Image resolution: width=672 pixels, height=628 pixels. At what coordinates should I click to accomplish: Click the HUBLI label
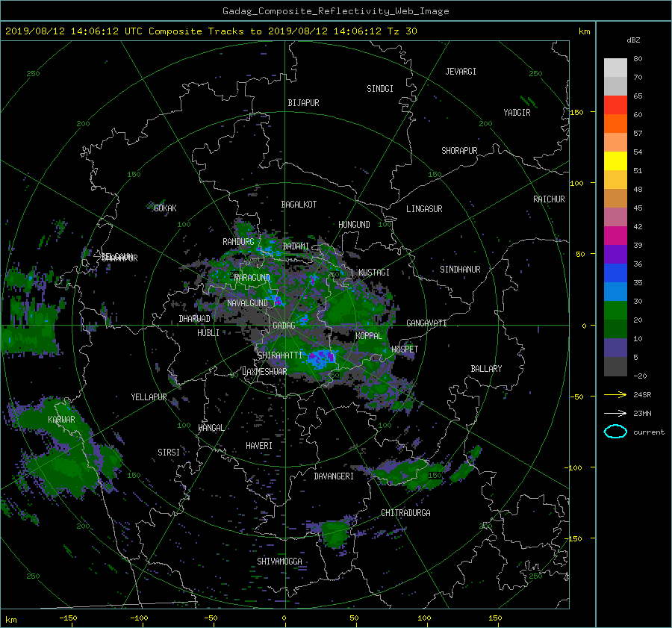click(x=208, y=333)
